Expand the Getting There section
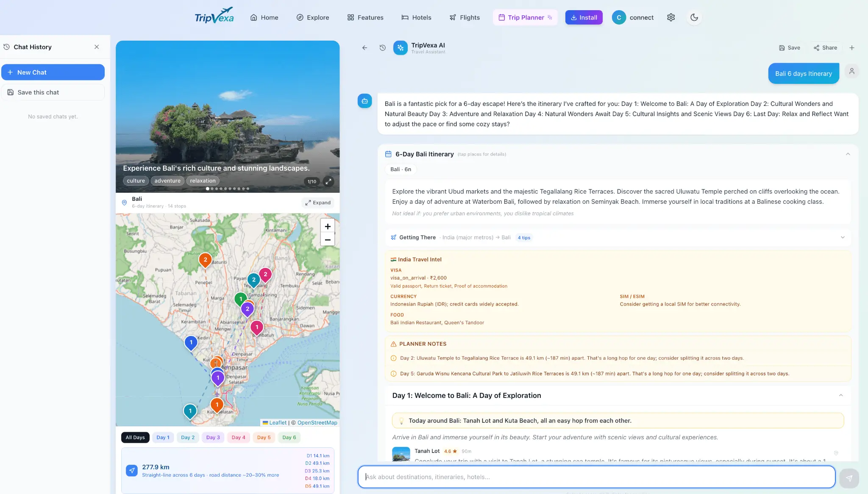The image size is (868, 494). coord(843,237)
